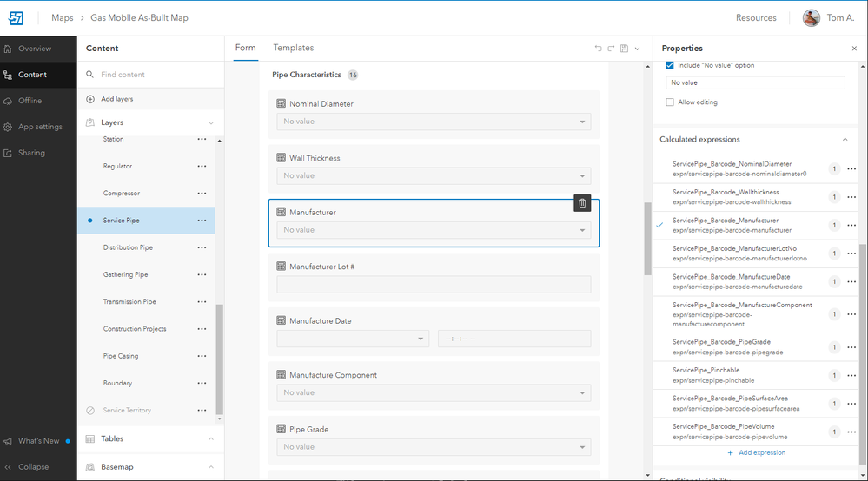Select the Distribution Pipe layer
Screen dimensions: 868x481
[128, 247]
